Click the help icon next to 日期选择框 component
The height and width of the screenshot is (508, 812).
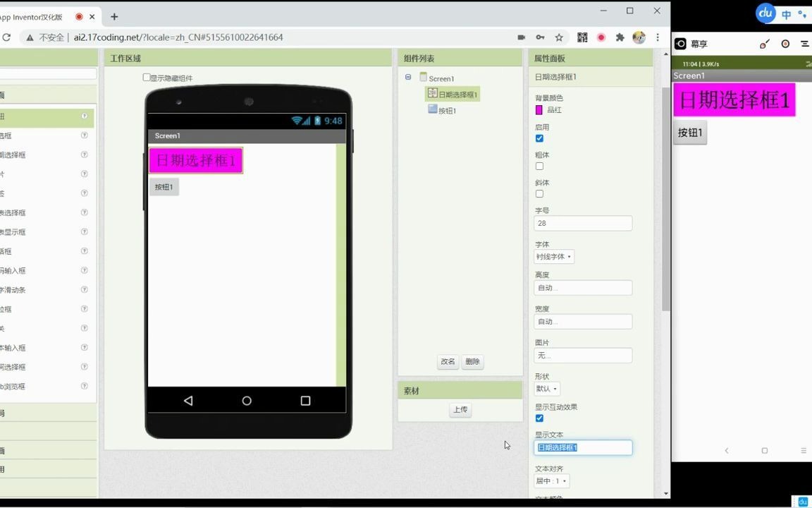(x=84, y=154)
